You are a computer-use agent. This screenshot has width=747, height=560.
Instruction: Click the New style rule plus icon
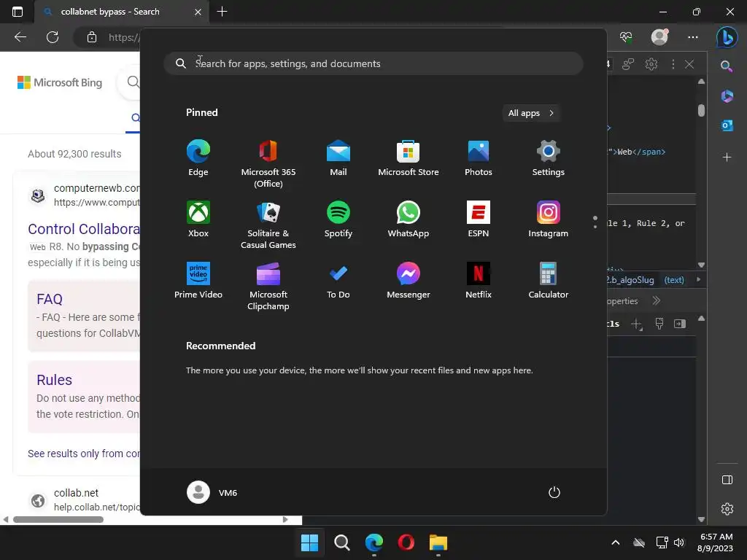(x=636, y=324)
